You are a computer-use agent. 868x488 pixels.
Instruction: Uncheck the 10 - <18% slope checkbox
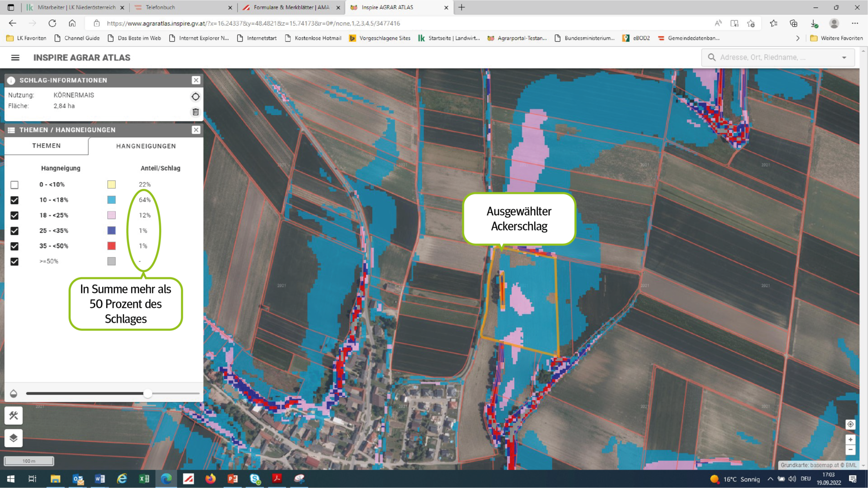point(14,200)
